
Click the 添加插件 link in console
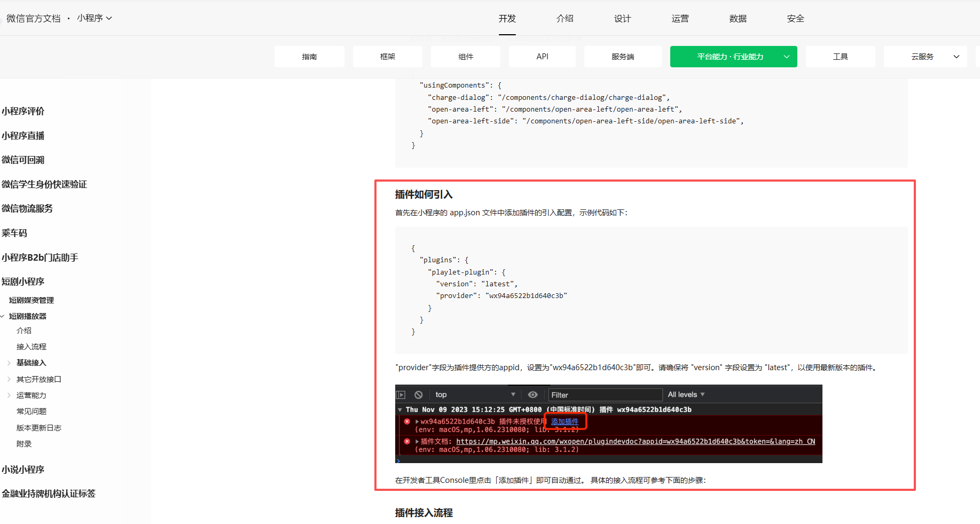[x=565, y=421]
